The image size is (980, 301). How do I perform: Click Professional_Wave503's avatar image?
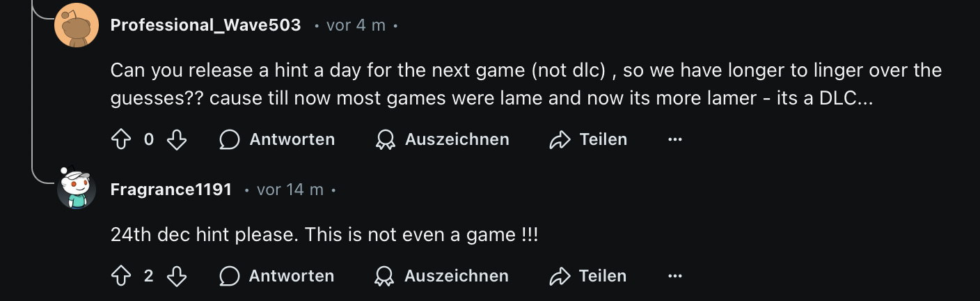76,25
